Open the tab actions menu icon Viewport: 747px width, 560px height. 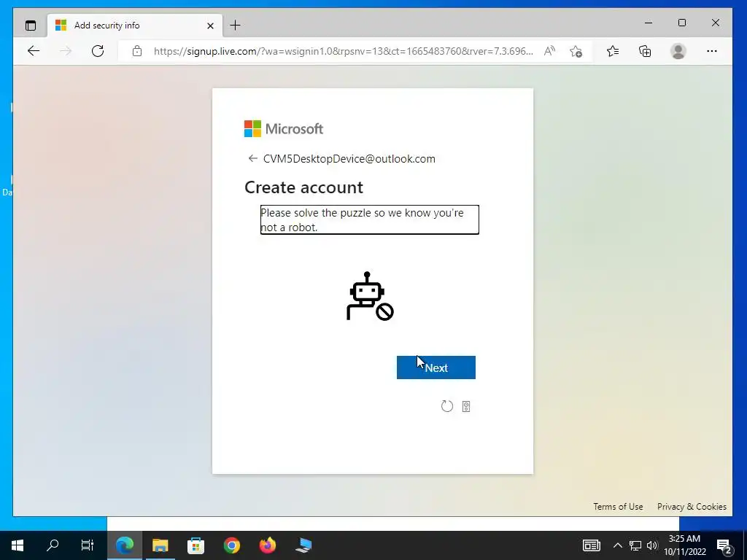31,26
